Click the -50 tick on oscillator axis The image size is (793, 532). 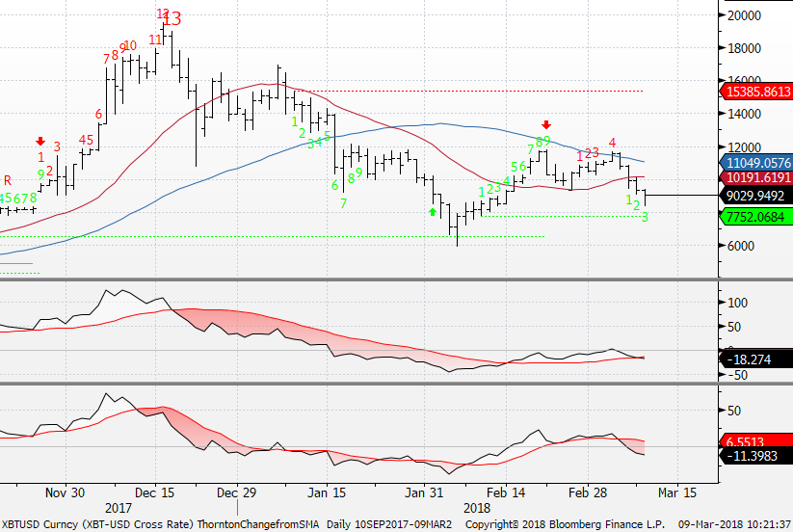pos(736,375)
